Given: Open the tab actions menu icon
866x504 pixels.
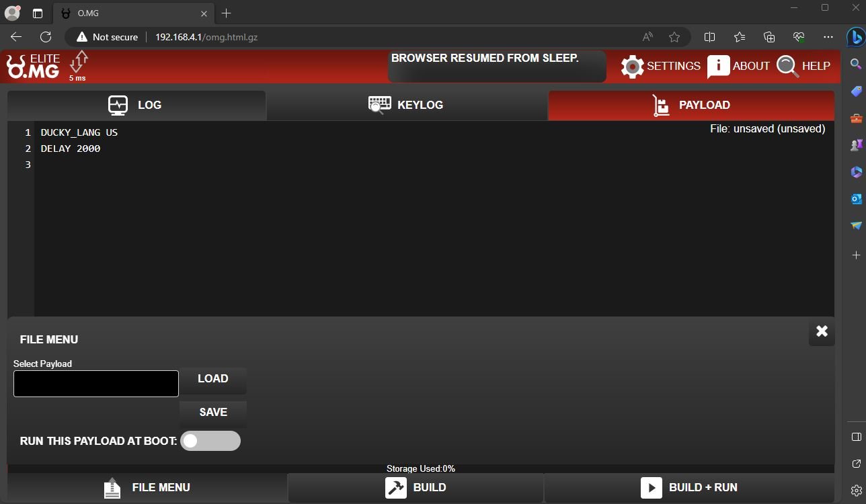Looking at the screenshot, I should (x=38, y=13).
